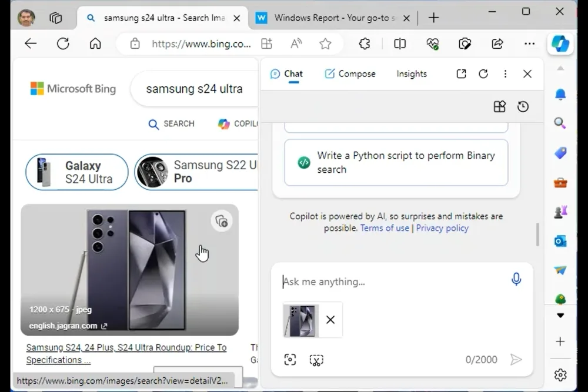Open sidebar search magnifier

point(560,123)
